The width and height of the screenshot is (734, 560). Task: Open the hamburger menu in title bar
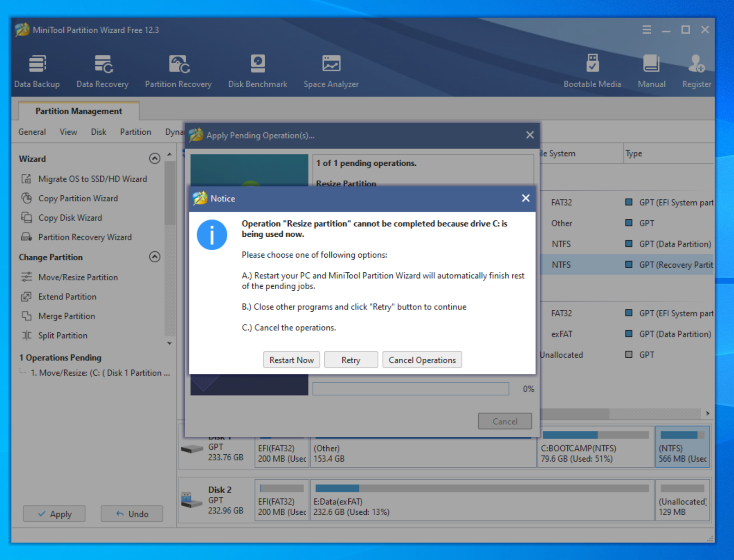[x=647, y=30]
